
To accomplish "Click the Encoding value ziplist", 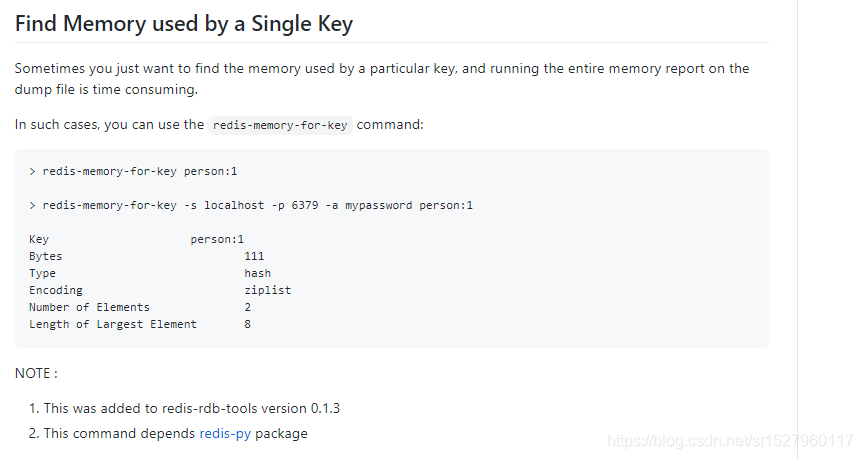I will 267,290.
